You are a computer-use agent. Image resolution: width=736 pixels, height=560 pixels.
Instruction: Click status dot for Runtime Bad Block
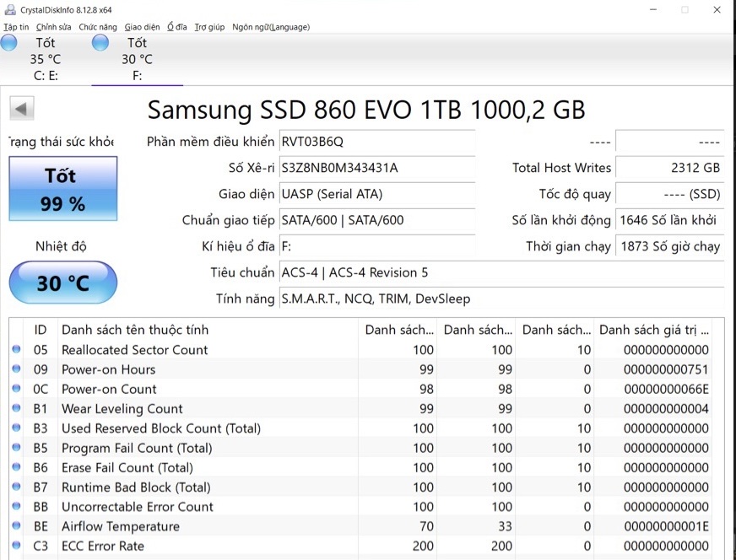click(x=16, y=487)
